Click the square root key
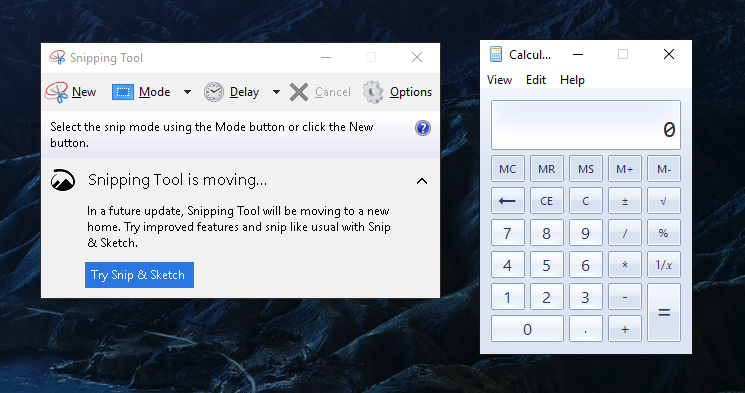Screen dimensions: 745x393 coord(664,201)
